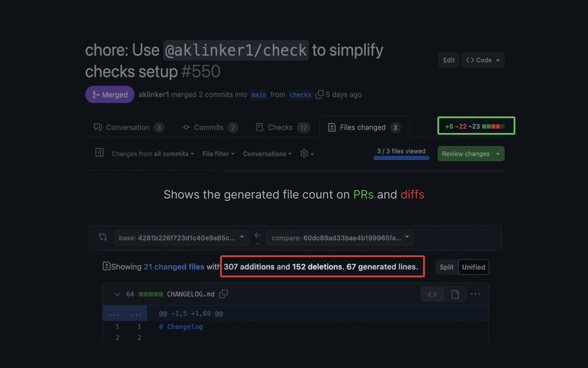Show CHANGELOG.md source diff view
Screen dimensions: 588x368
[x=432, y=294]
